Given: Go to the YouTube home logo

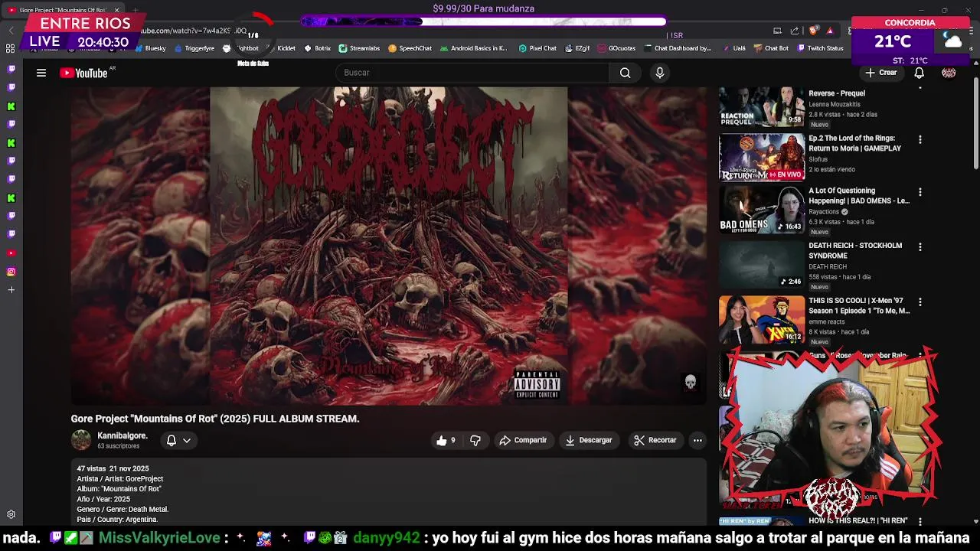Looking at the screenshot, I should (83, 73).
